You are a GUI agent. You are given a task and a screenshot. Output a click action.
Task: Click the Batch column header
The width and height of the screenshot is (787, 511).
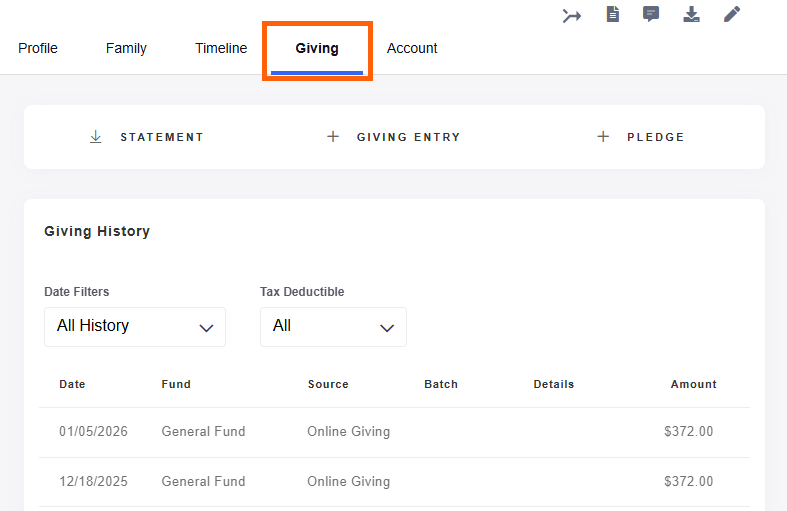(441, 384)
